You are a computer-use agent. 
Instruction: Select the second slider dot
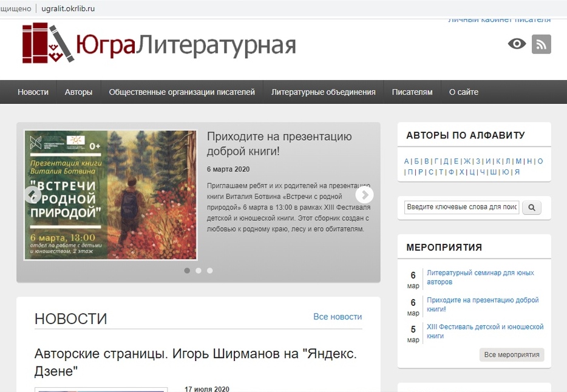point(199,271)
